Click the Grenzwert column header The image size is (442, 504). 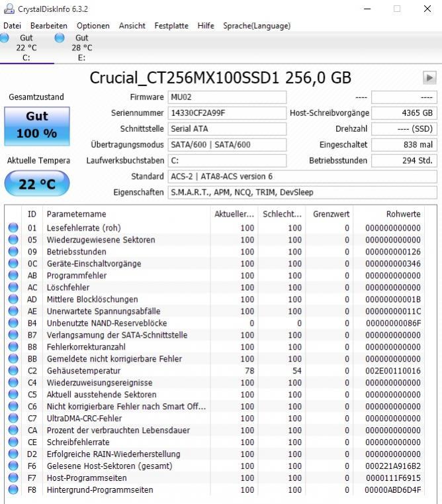point(330,214)
